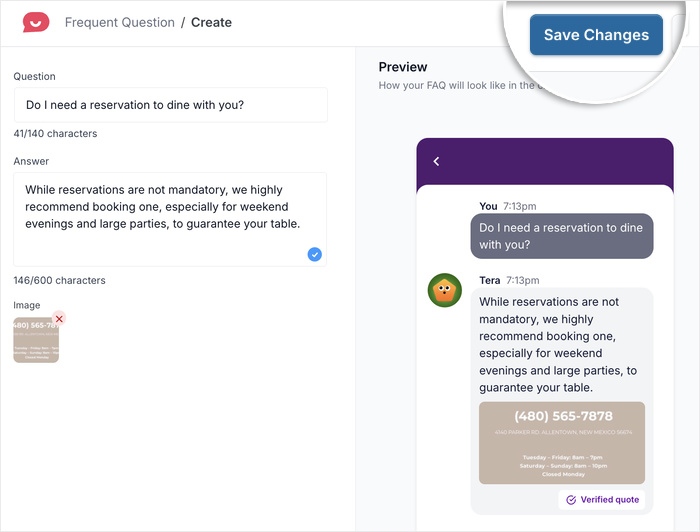
Task: Click the Verified quote badge
Action: [601, 499]
